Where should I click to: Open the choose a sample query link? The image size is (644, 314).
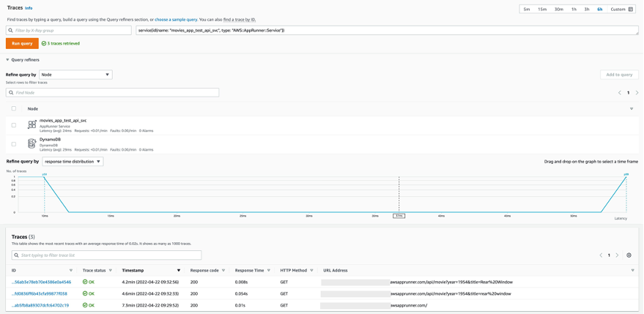tap(176, 19)
